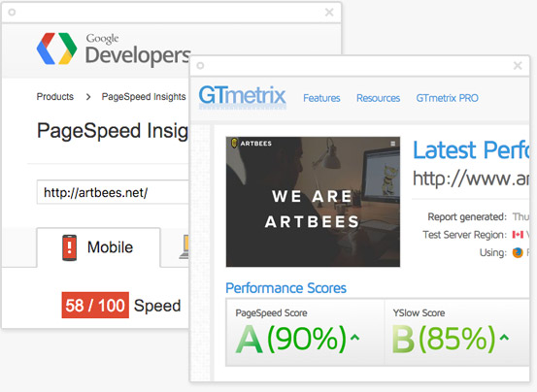Viewport: 537px width, 392px height.
Task: Click the green arrow beside PageSpeed A (90%)
Action: (x=354, y=338)
